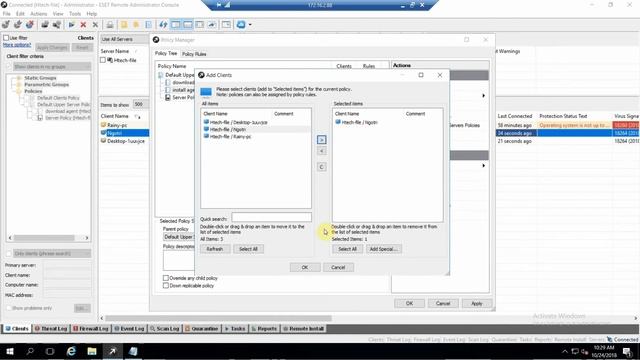
Task: Open the Tools menu
Action: (x=75, y=13)
